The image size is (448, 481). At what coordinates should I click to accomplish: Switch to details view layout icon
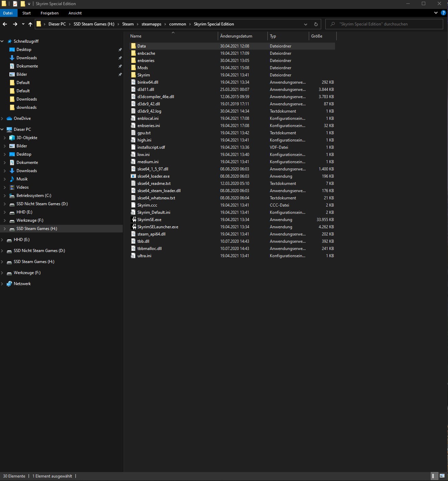[435, 476]
